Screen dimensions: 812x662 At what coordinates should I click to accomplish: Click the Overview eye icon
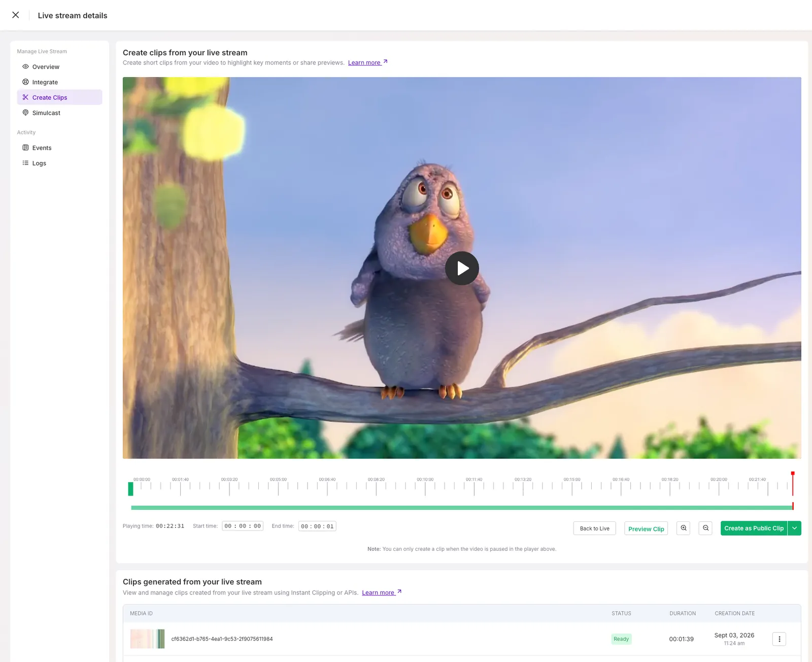pyautogui.click(x=25, y=67)
